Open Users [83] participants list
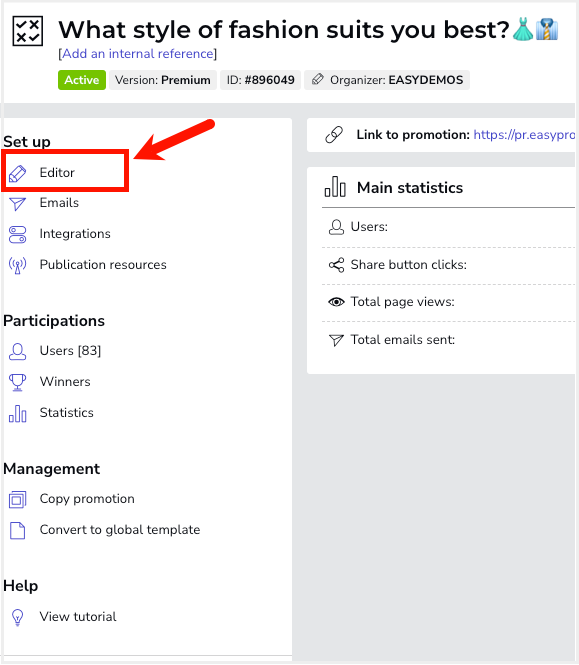The width and height of the screenshot is (579, 665). [x=70, y=351]
